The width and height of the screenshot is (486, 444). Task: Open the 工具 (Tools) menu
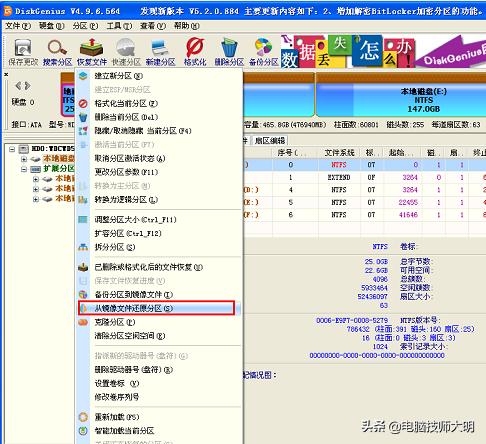(x=119, y=26)
